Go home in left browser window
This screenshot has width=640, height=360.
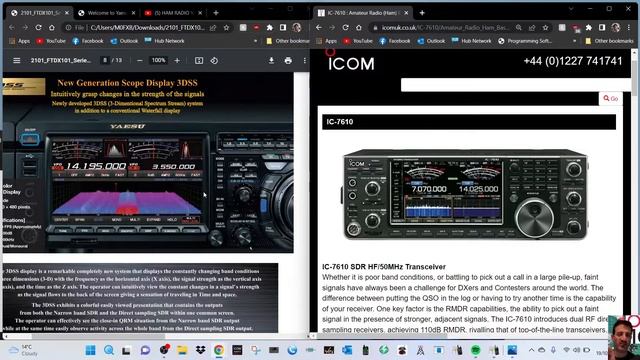click(51, 27)
